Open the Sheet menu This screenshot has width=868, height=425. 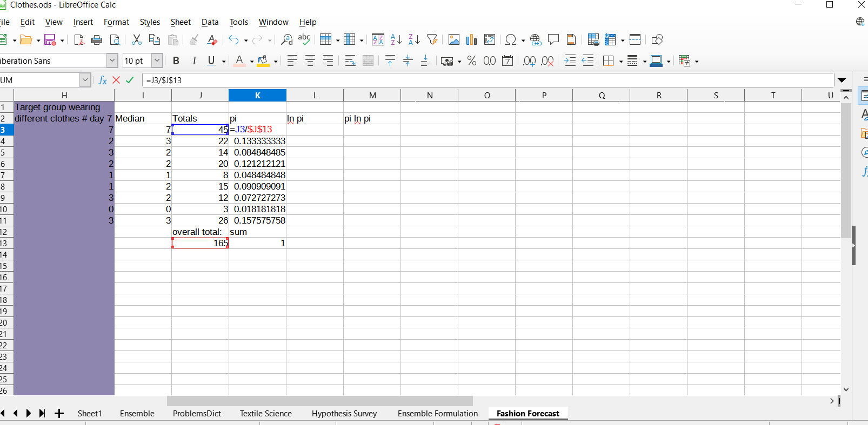[x=181, y=22]
